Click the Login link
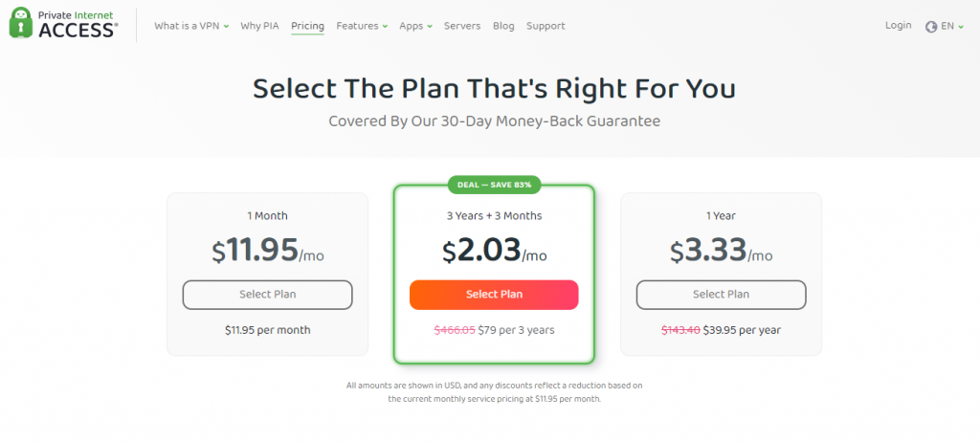The image size is (980, 442). (x=898, y=26)
